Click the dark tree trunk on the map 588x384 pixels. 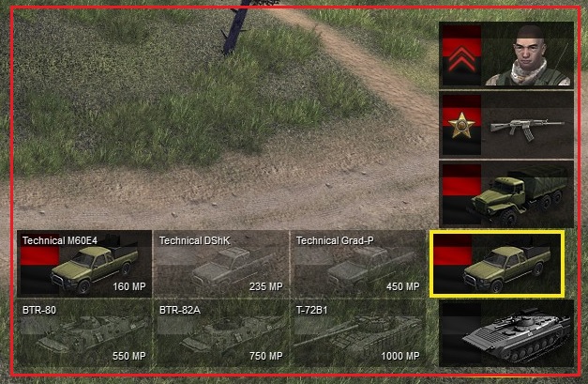234,28
